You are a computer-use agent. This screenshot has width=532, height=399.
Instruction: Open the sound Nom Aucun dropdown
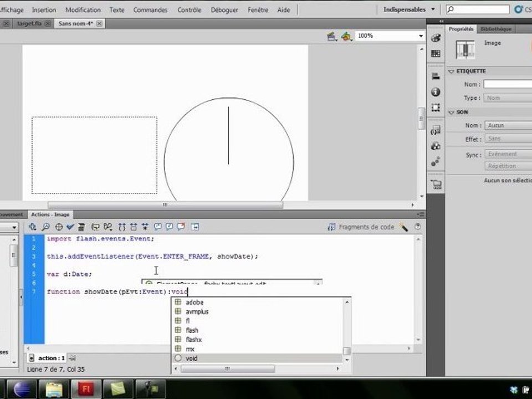508,126
